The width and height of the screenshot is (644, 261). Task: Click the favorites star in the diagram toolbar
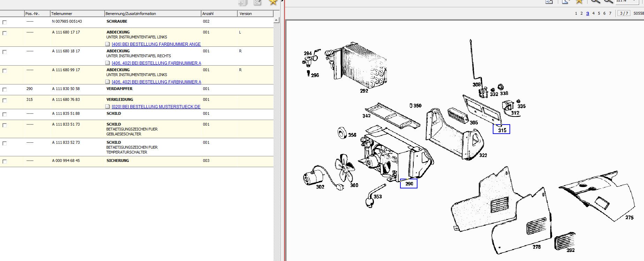pyautogui.click(x=579, y=2)
